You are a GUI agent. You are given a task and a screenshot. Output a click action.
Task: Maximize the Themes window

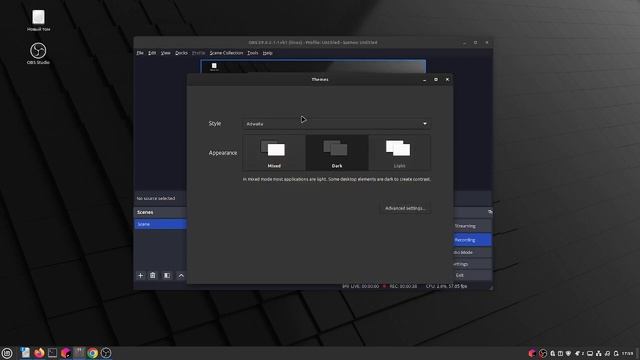point(436,80)
